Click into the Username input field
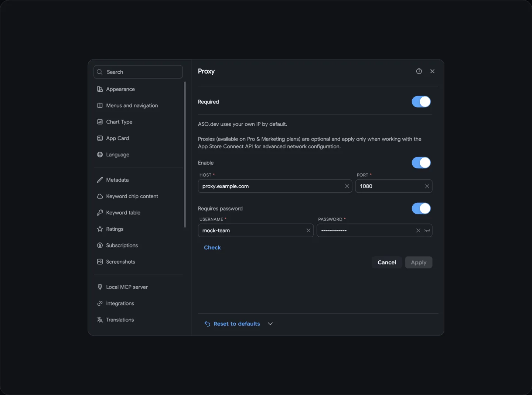 pyautogui.click(x=256, y=230)
